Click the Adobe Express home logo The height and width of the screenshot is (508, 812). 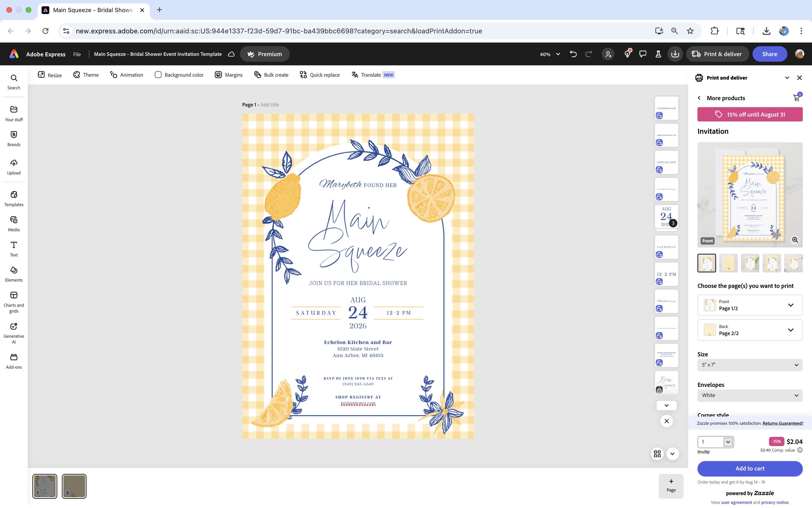click(x=14, y=54)
